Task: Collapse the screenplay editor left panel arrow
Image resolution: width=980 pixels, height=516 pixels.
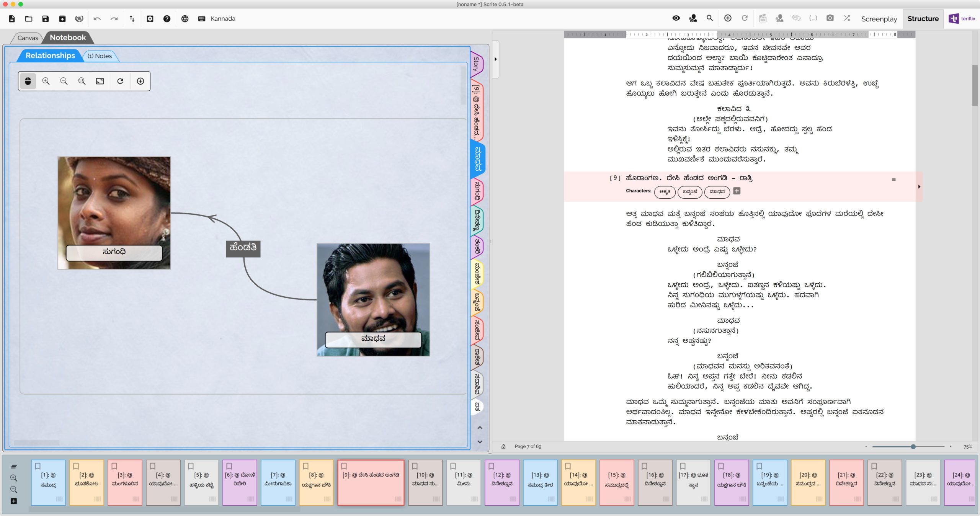Action: [x=496, y=59]
